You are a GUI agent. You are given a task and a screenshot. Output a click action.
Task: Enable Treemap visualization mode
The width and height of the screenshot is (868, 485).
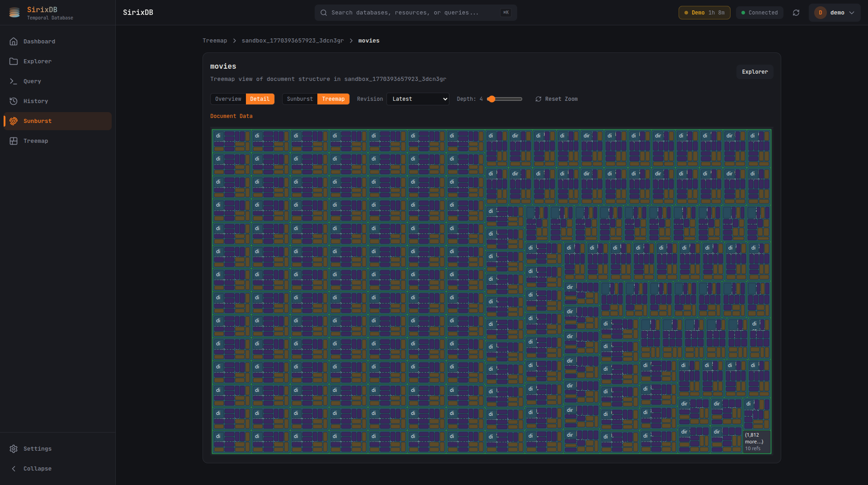click(333, 99)
